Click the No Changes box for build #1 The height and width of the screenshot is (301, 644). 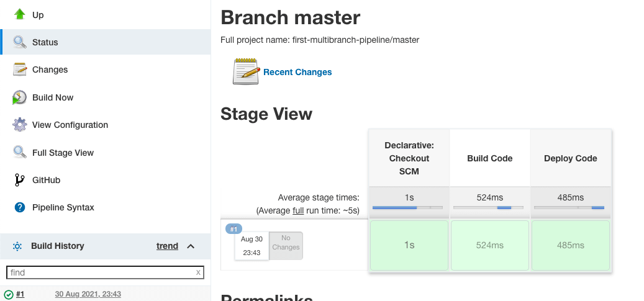coord(286,246)
